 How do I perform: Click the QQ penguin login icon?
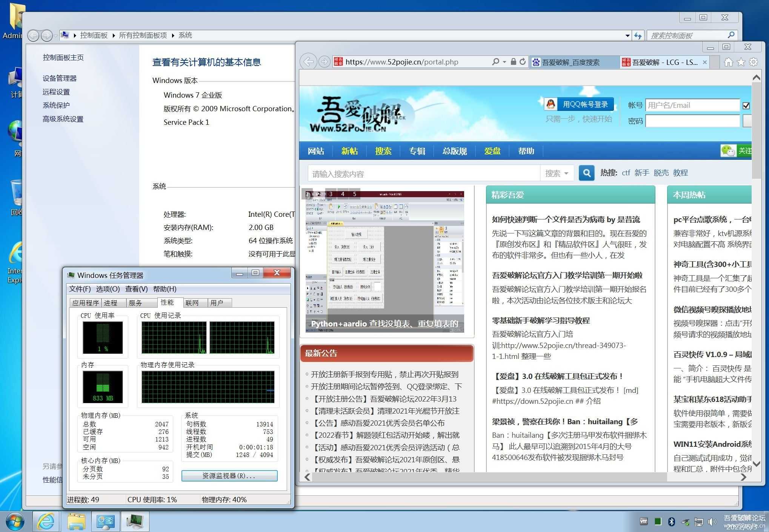551,104
